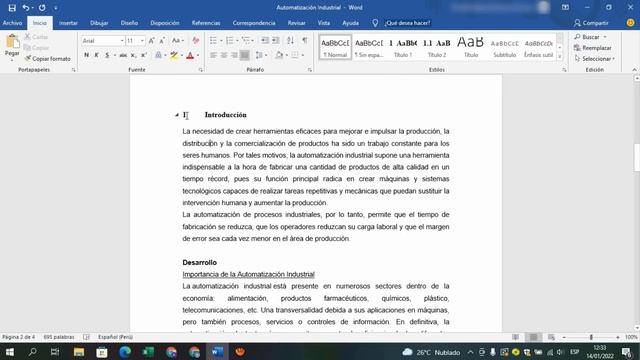Toggle underline (S) formatting
This screenshot has width=640, height=360.
pos(107,55)
